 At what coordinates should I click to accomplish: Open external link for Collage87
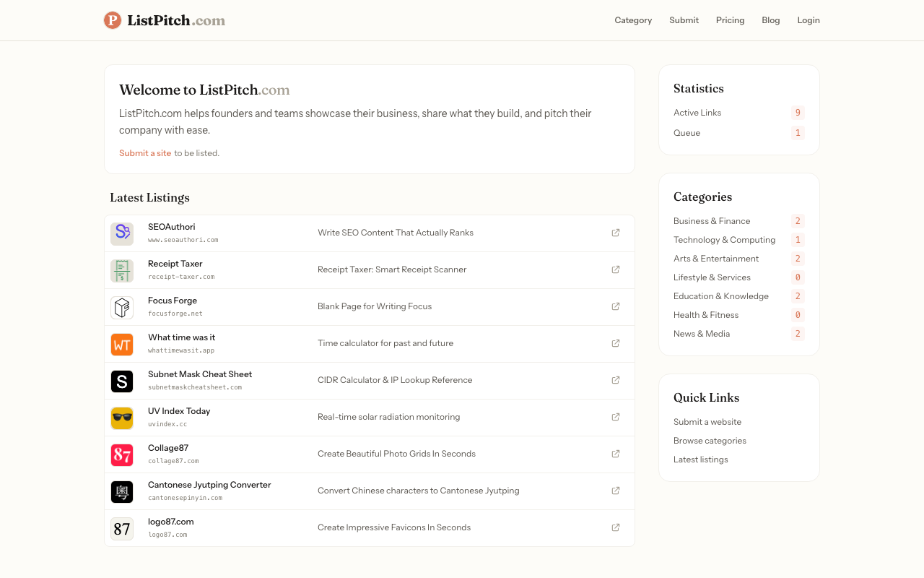coord(616,454)
